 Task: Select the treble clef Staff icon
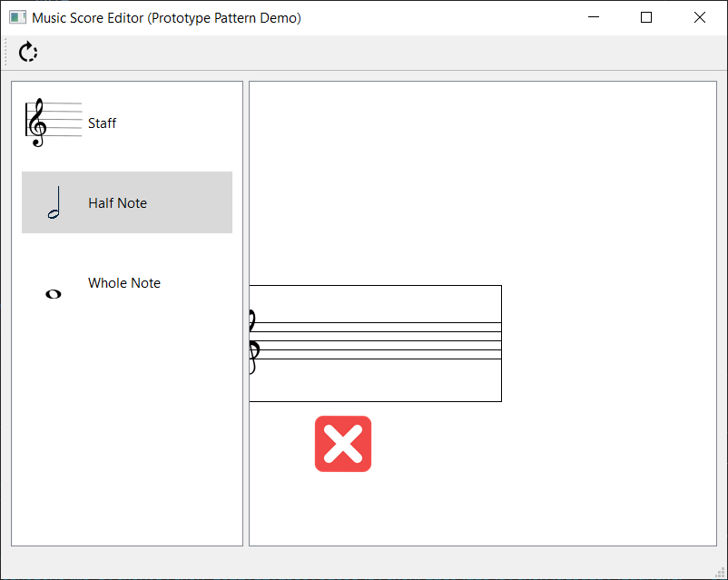point(54,123)
